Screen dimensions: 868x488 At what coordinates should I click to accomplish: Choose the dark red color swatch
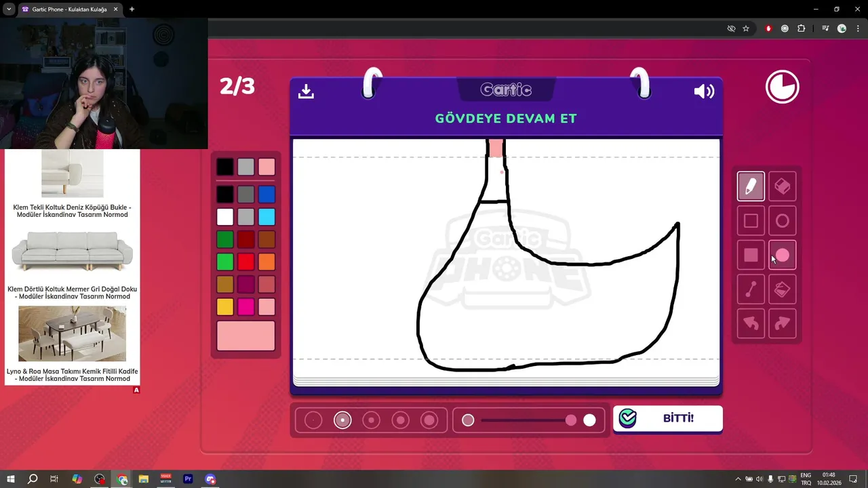click(246, 239)
